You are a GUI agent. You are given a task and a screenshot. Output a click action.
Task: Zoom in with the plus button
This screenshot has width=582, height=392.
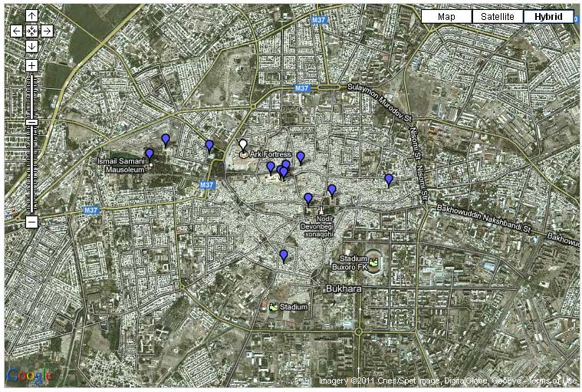(31, 66)
